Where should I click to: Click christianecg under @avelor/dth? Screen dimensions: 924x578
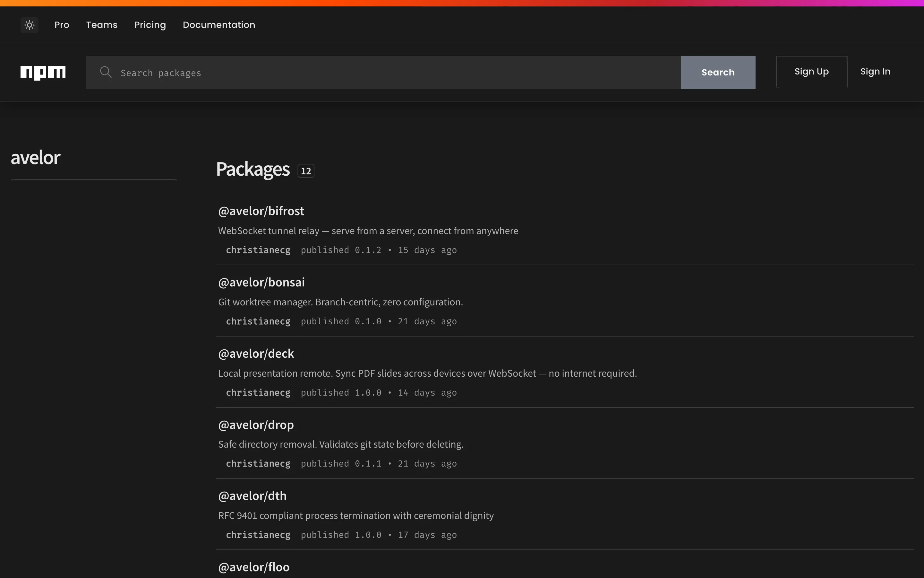258,535
